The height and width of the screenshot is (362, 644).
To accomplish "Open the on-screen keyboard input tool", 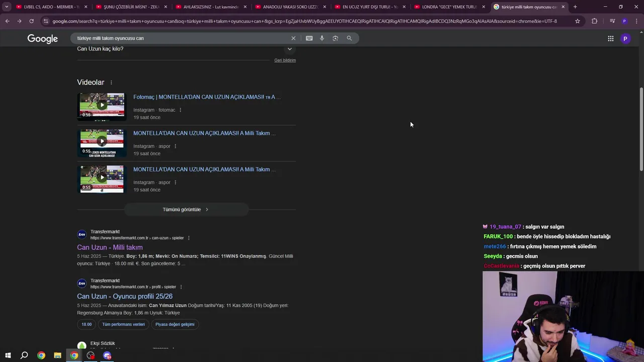I will point(309,38).
